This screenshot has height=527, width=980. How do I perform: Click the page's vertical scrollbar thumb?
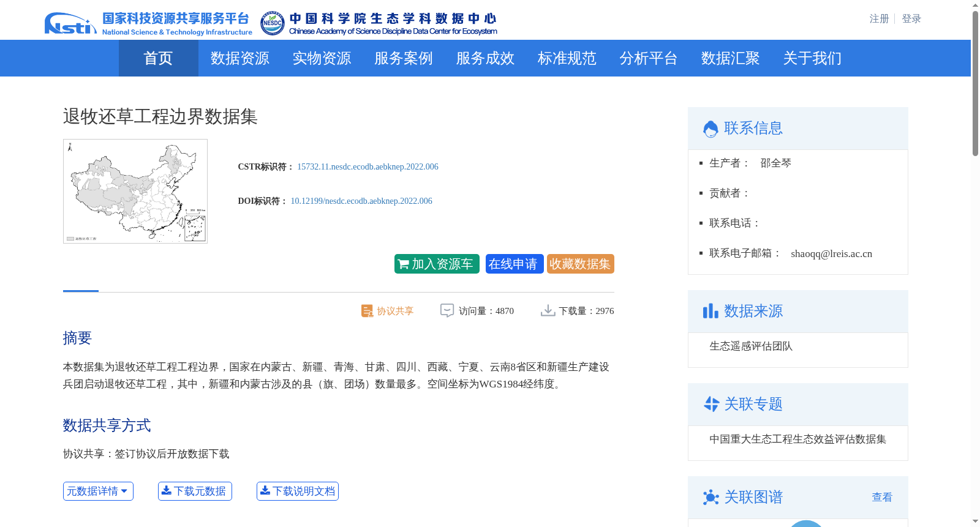[x=975, y=83]
